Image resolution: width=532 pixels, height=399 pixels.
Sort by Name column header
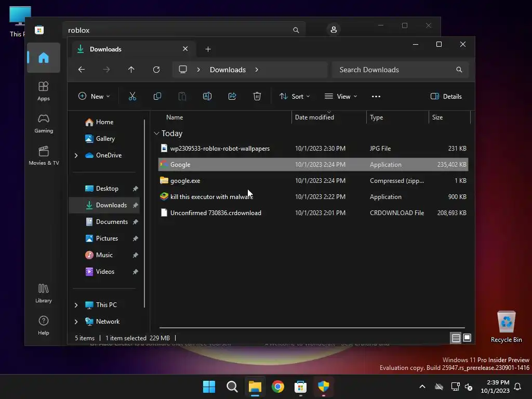coord(175,117)
